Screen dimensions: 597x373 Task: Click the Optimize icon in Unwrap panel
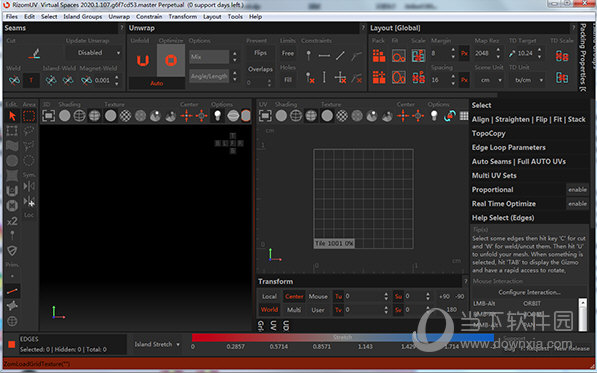pos(171,60)
